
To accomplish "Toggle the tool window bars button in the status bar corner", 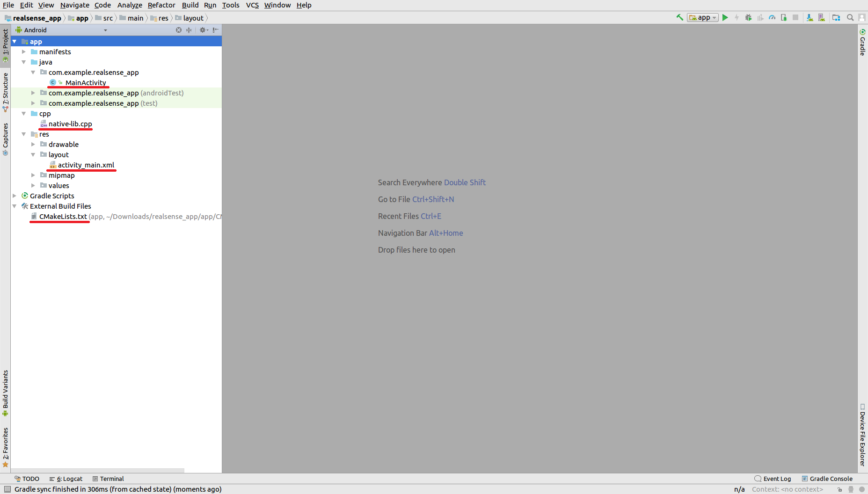I will pos(7,489).
